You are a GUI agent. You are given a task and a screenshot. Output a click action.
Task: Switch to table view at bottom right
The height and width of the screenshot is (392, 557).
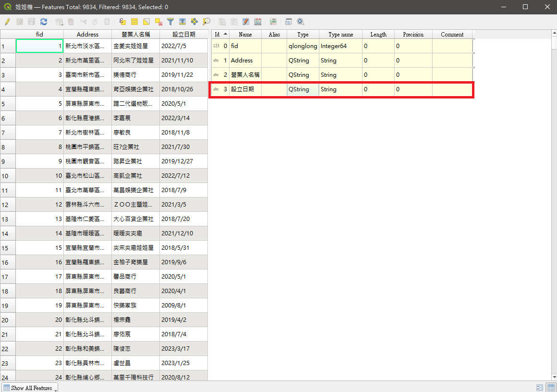(x=551, y=388)
